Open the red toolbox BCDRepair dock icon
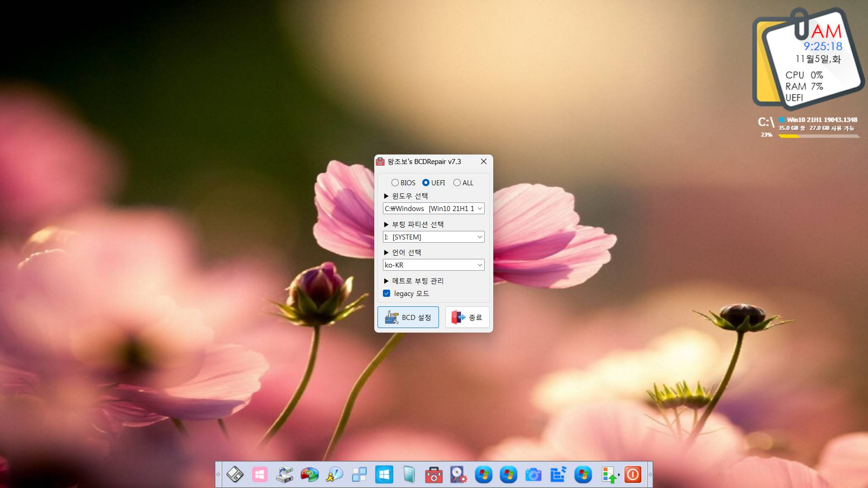The image size is (868, 488). coord(434,474)
